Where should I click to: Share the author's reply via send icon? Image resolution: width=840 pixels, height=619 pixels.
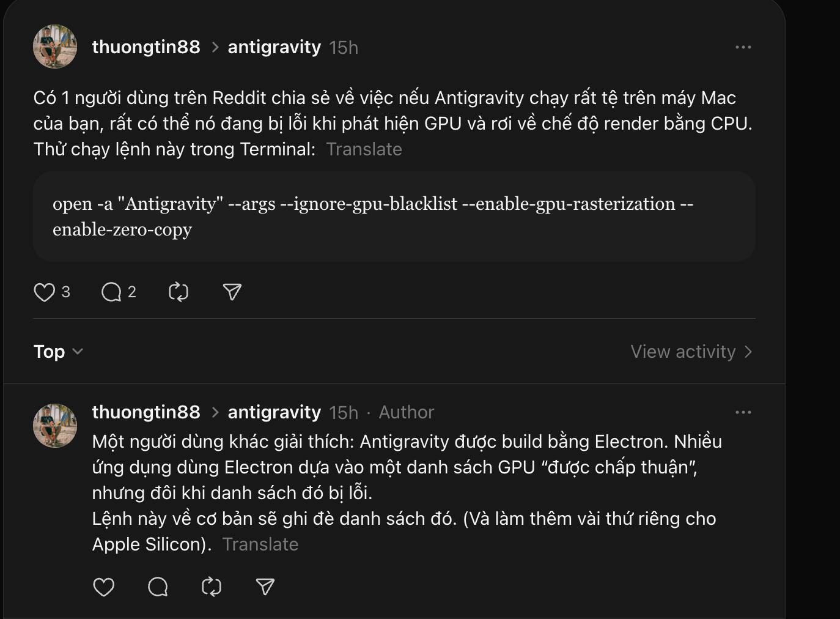pos(265,587)
